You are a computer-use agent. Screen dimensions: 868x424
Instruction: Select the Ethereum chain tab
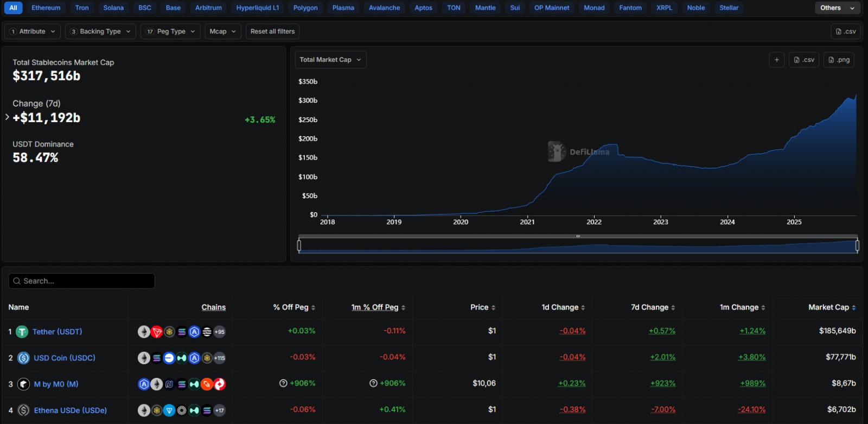pyautogui.click(x=46, y=8)
